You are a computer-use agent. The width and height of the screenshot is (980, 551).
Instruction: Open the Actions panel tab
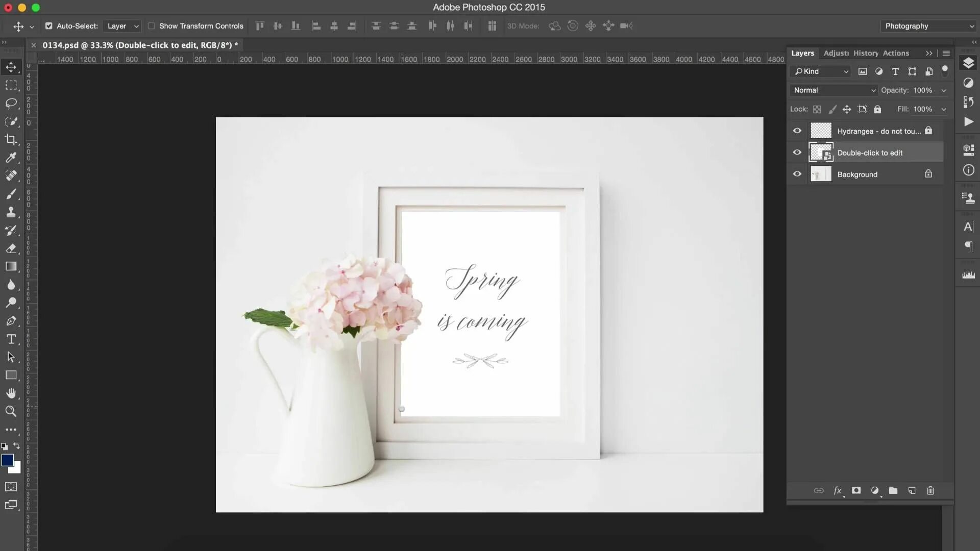[x=896, y=53]
